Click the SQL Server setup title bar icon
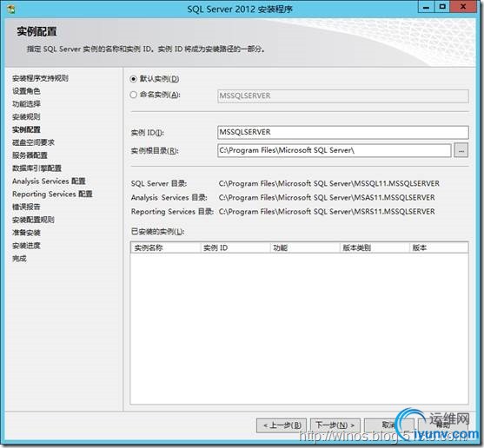484x448 pixels. [x=11, y=10]
